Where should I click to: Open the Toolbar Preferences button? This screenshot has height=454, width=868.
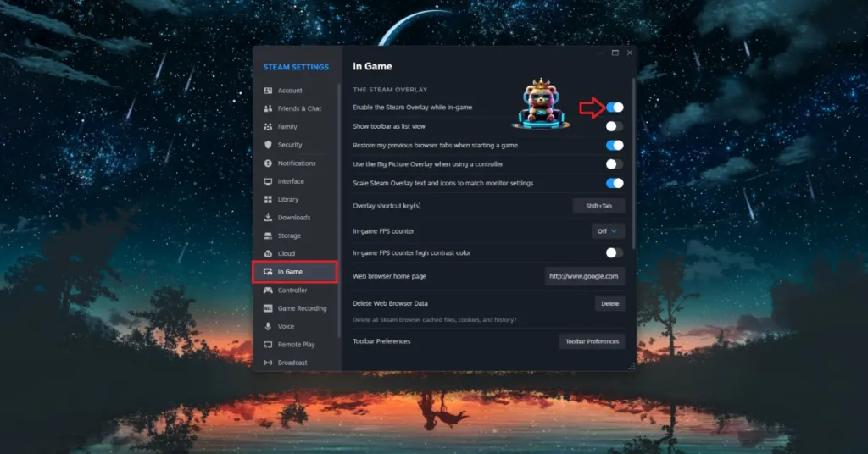click(x=592, y=341)
